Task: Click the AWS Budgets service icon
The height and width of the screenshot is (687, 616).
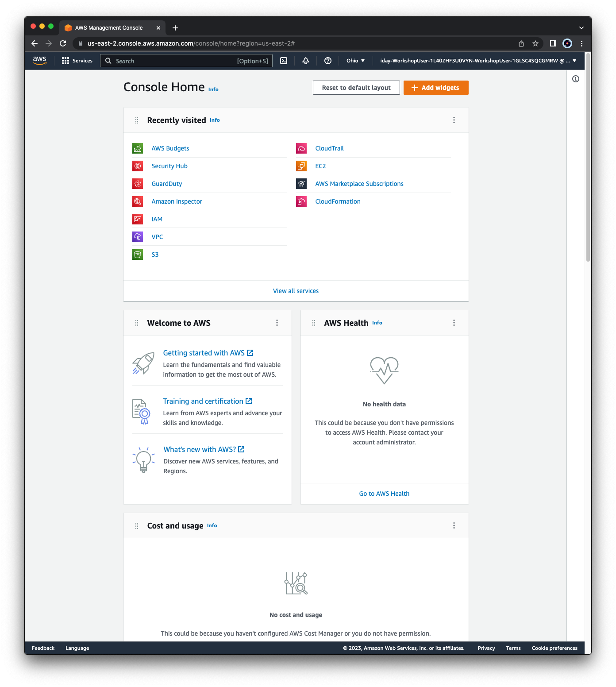Action: coord(138,148)
